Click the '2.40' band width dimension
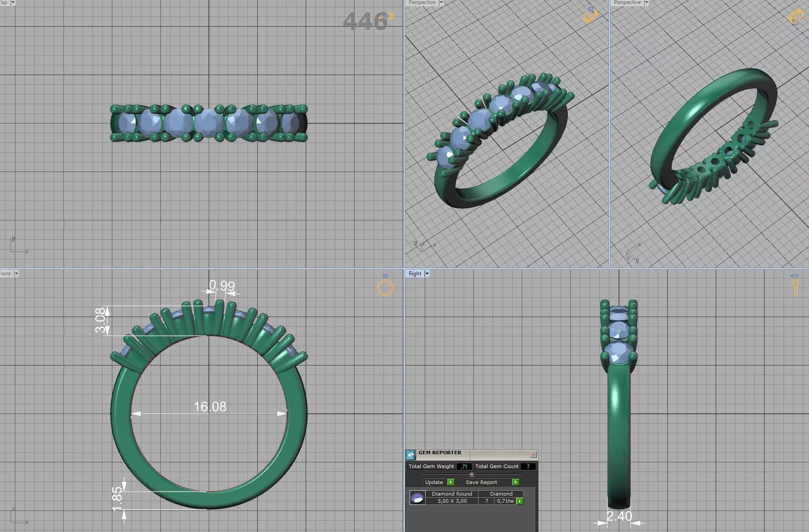The image size is (809, 532). pos(619,516)
